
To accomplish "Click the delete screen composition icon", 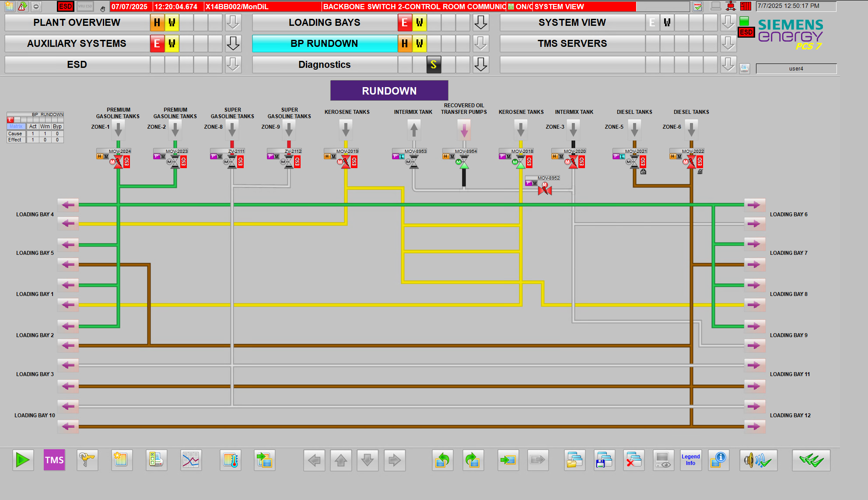I will click(x=633, y=460).
